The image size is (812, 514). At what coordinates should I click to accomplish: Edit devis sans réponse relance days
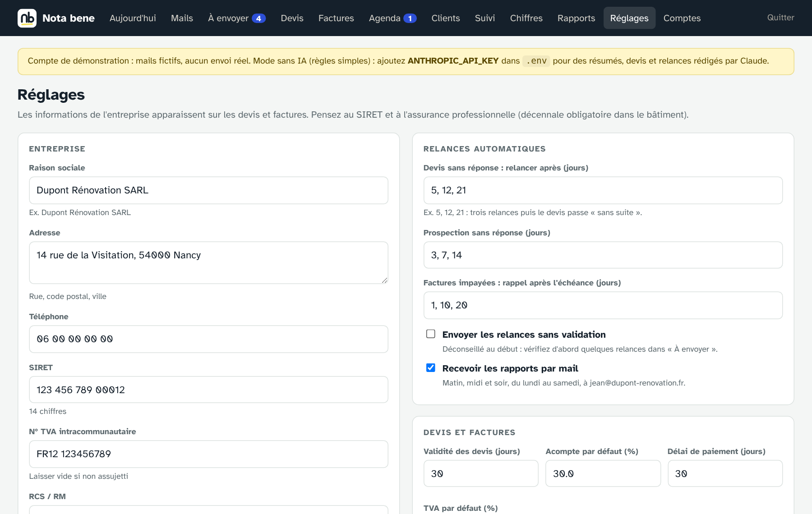click(x=603, y=190)
